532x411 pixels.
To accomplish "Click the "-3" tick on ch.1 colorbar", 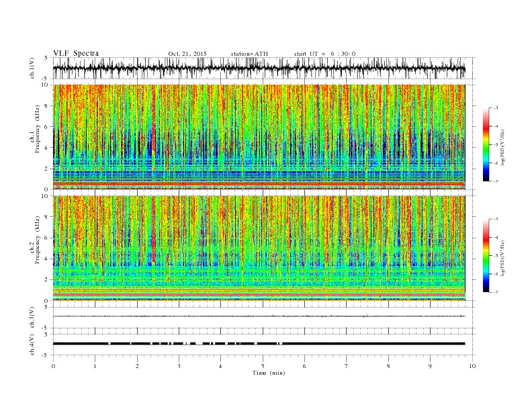I will click(x=496, y=108).
